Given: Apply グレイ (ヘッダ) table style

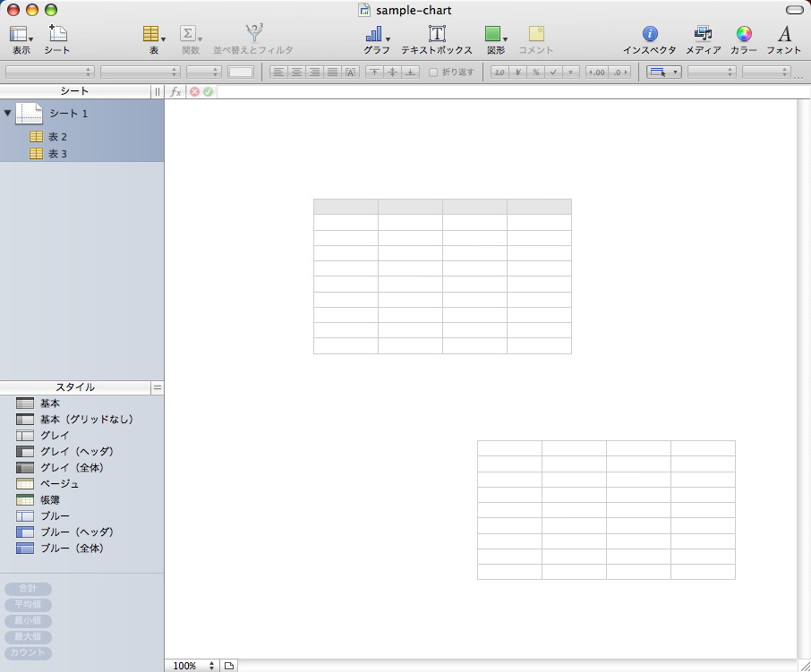Looking at the screenshot, I should (81, 451).
